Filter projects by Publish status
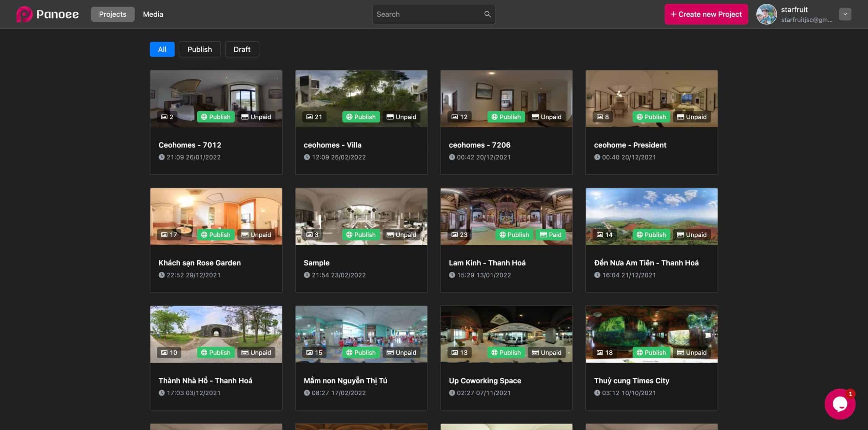The width and height of the screenshot is (868, 430). [x=199, y=50]
